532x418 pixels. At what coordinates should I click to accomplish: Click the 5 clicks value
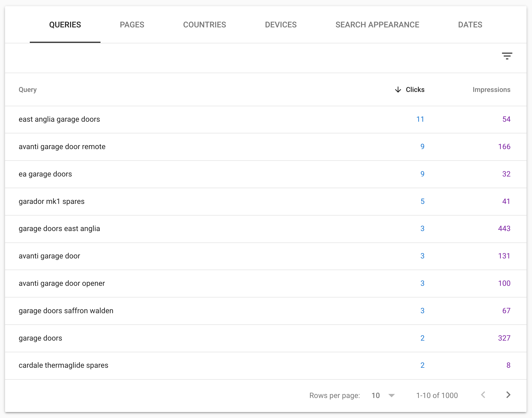point(423,201)
